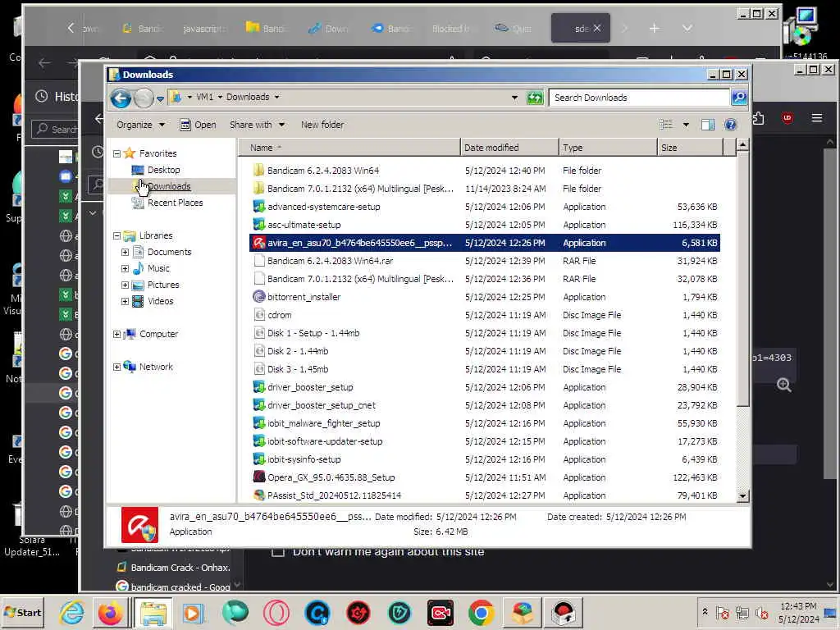
Task: Select the cdrom disc image icon
Action: click(x=259, y=315)
